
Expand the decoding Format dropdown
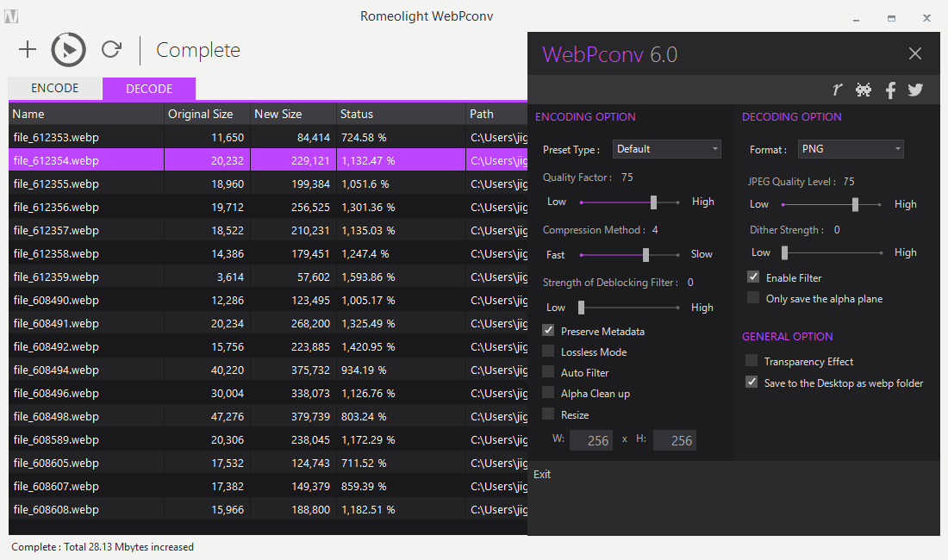coord(850,149)
